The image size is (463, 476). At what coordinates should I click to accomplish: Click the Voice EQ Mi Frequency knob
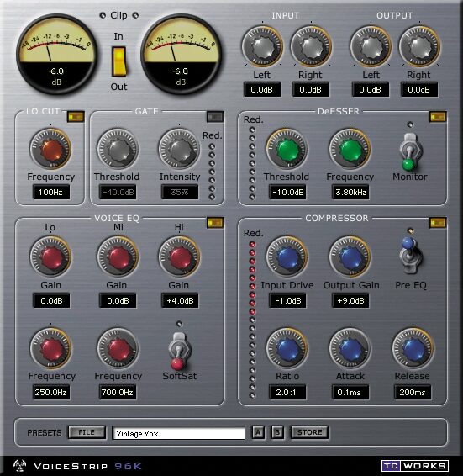[x=118, y=348]
